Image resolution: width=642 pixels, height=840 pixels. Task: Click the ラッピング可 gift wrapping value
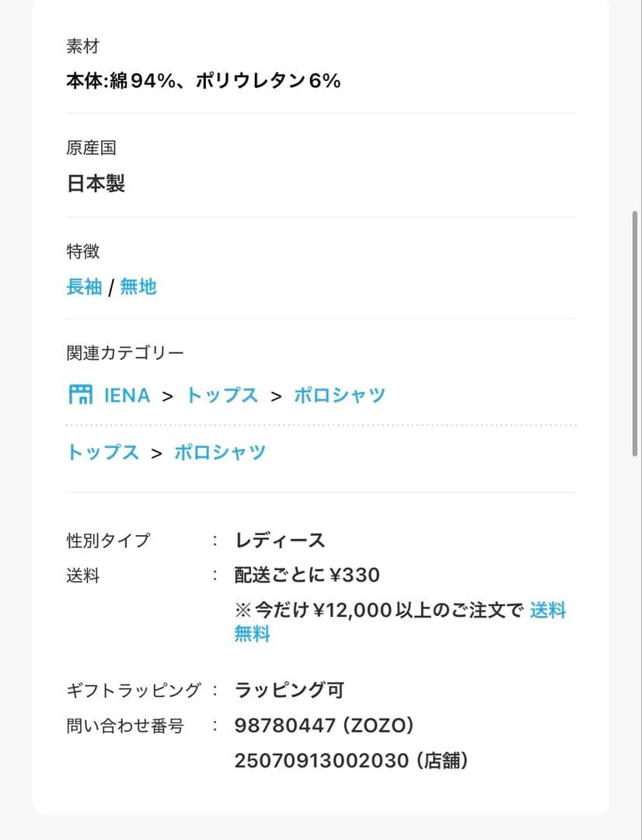(288, 690)
